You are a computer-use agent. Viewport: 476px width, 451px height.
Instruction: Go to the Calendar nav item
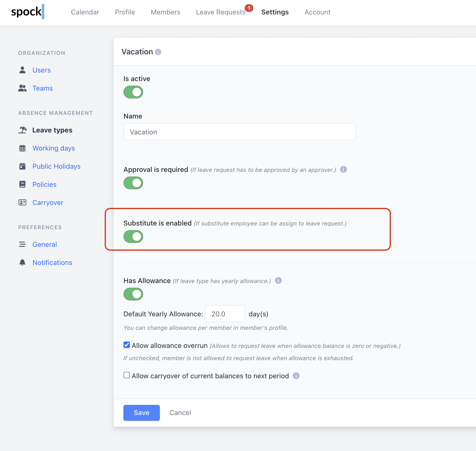click(x=85, y=12)
